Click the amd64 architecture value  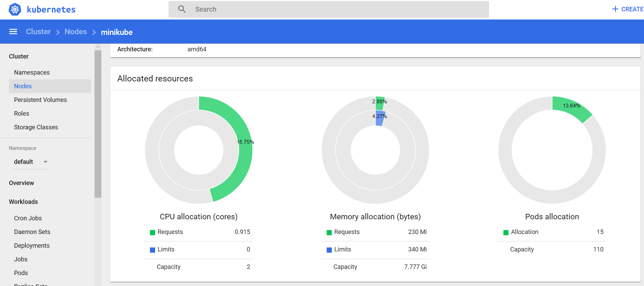click(x=197, y=49)
